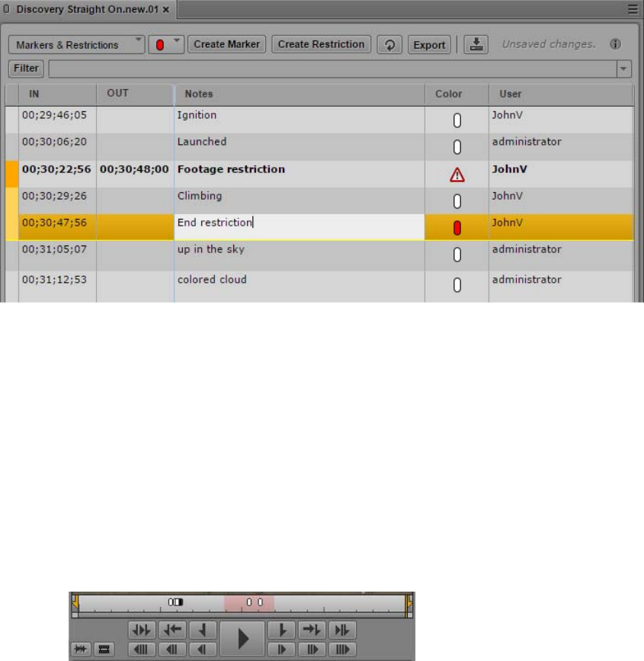Click the Play button in transport controls

(x=242, y=638)
